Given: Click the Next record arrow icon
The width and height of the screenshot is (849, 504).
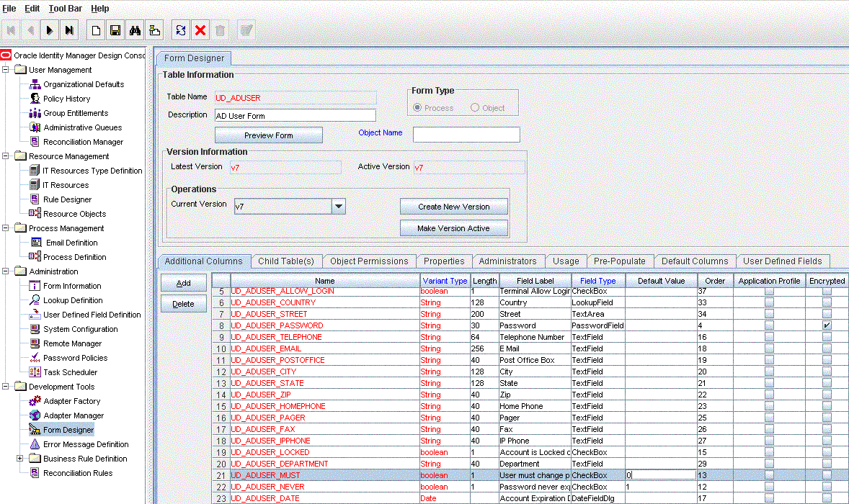Looking at the screenshot, I should pos(49,30).
